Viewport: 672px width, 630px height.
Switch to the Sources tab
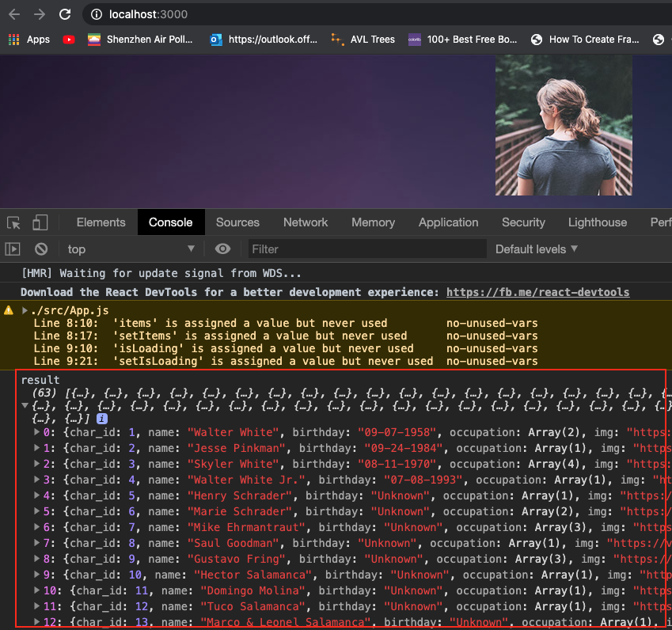point(237,222)
